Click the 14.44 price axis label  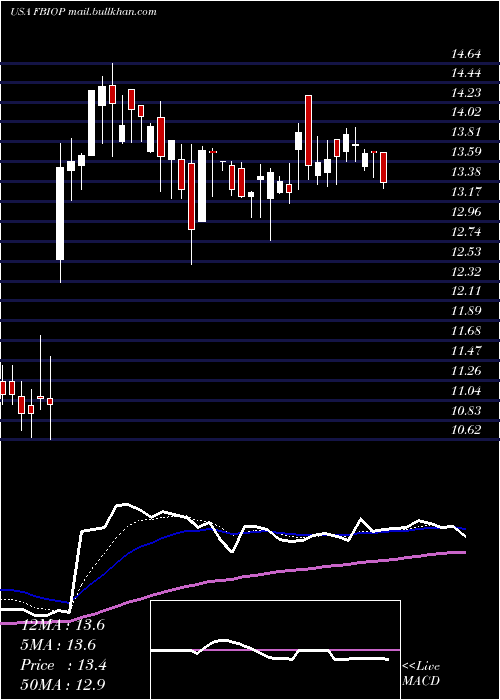pos(466,73)
